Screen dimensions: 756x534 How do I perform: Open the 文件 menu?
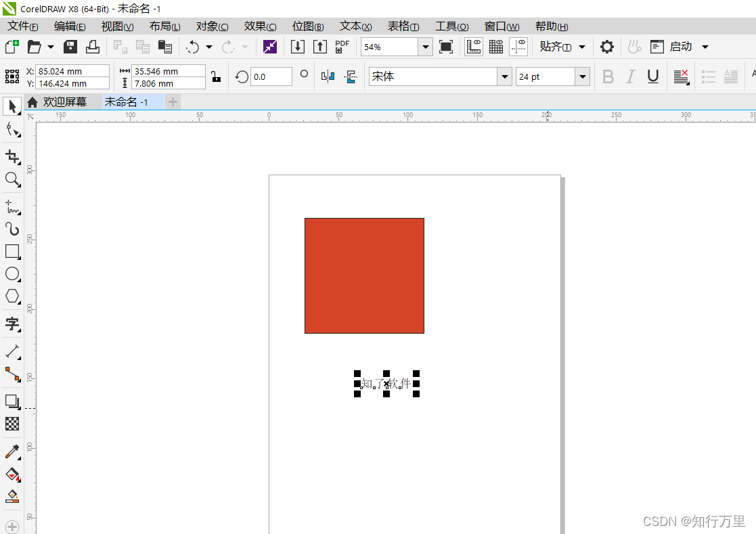(x=22, y=26)
